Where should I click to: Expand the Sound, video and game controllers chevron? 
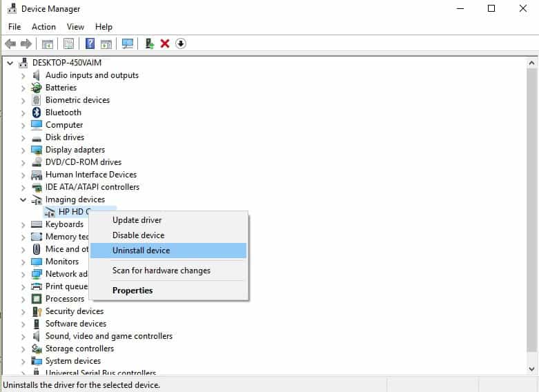[23, 336]
